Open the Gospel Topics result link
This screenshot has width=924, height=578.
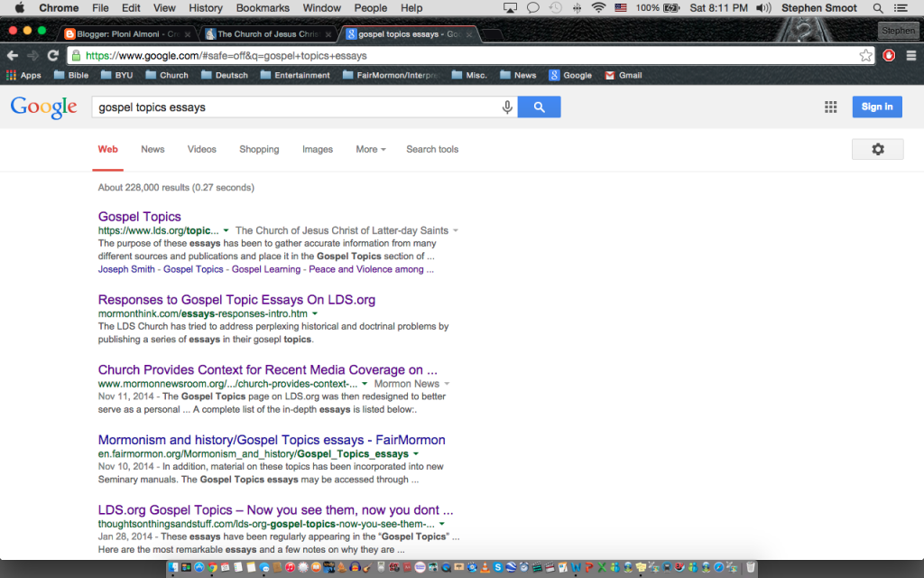pos(140,217)
